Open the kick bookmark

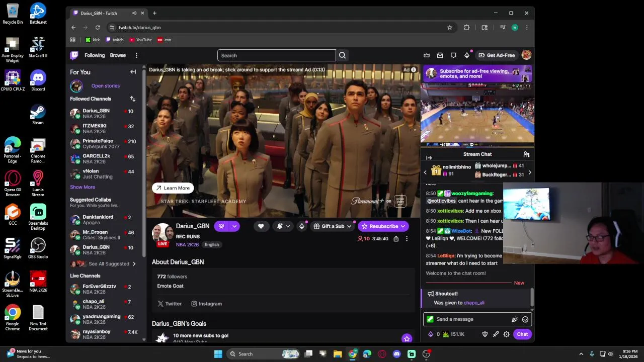click(x=93, y=40)
